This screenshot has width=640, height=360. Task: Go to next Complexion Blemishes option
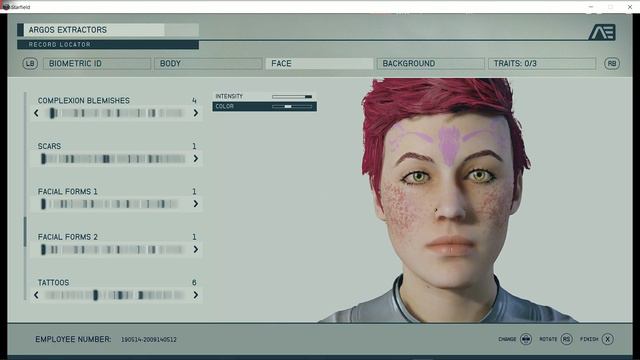[x=196, y=113]
